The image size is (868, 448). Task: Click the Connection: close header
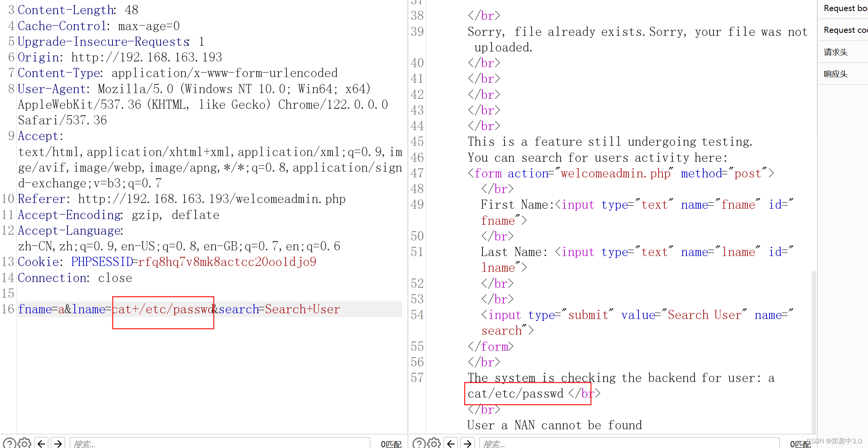coord(75,278)
